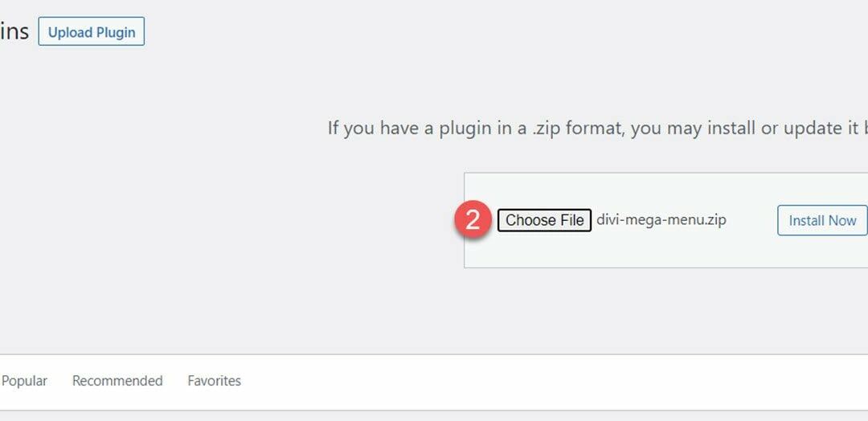
Task: Open the Recommended tab
Action: (117, 381)
